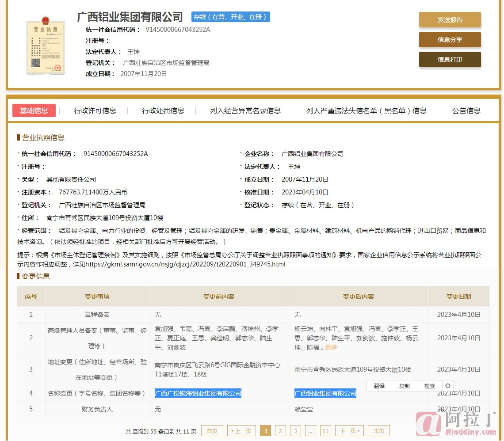Click the 上一页 pagination button
Viewport: 504px width, 441px height.
pos(241,431)
